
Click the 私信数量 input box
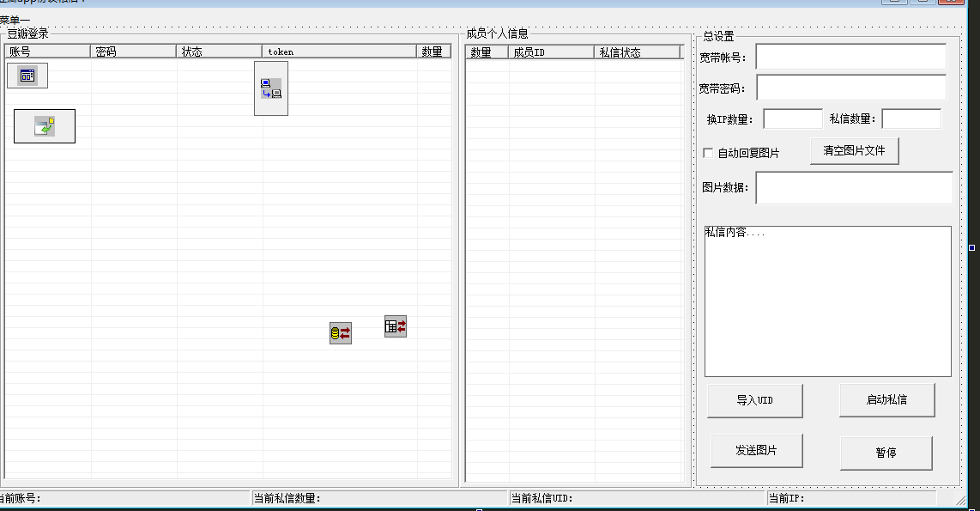[911, 117]
